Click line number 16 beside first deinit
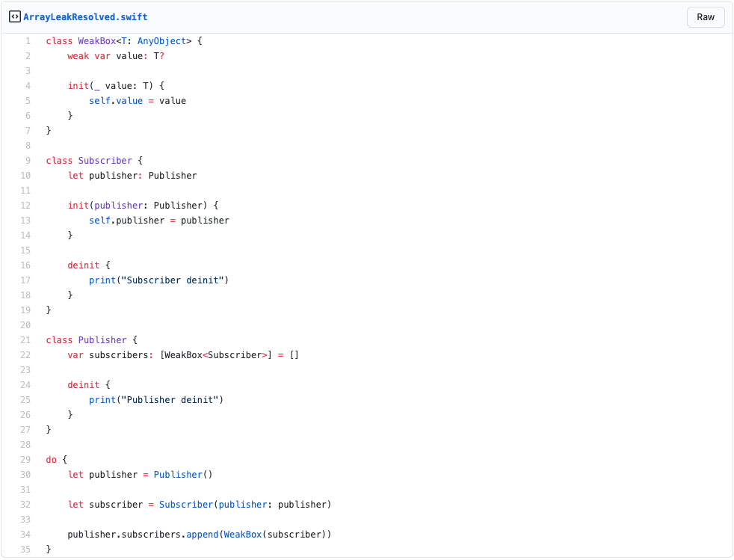 click(x=26, y=265)
